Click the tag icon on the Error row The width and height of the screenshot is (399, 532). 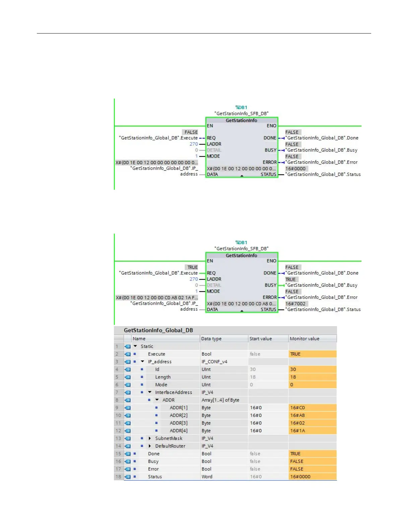pyautogui.click(x=128, y=469)
